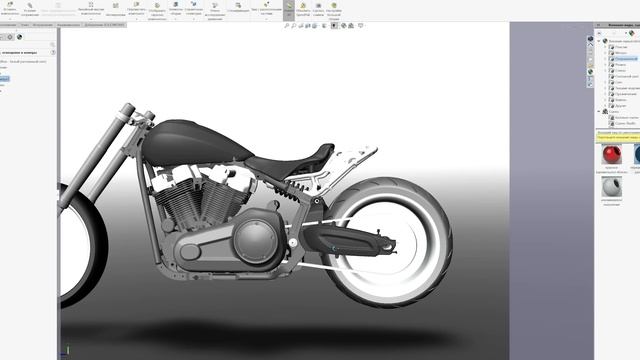Select the Металл appearances folder
Viewport: 640px width, 360px height.
click(620, 53)
